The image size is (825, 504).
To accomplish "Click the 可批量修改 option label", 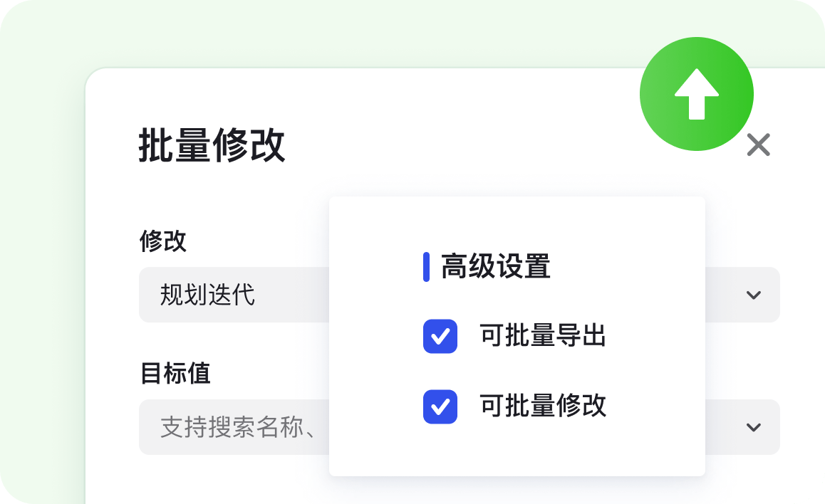I will [x=543, y=406].
